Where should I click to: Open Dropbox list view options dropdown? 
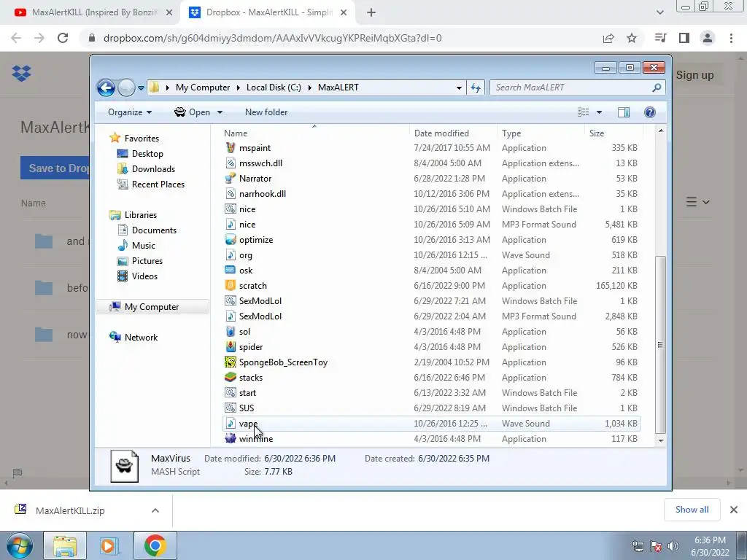coord(698,203)
